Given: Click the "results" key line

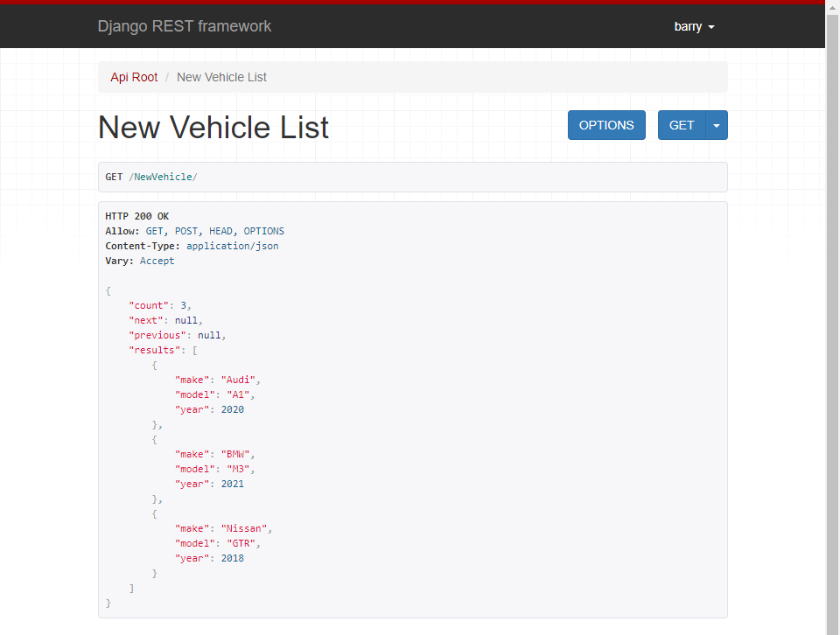Looking at the screenshot, I should (x=163, y=350).
